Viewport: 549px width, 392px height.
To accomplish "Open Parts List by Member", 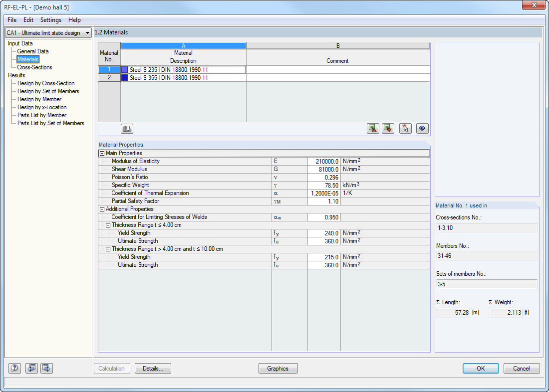I will pos(42,115).
